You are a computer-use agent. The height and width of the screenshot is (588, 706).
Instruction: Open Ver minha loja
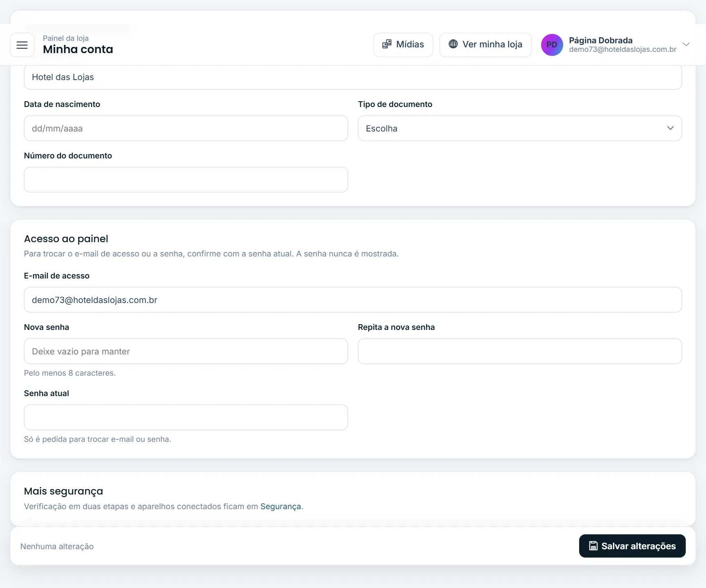point(485,45)
